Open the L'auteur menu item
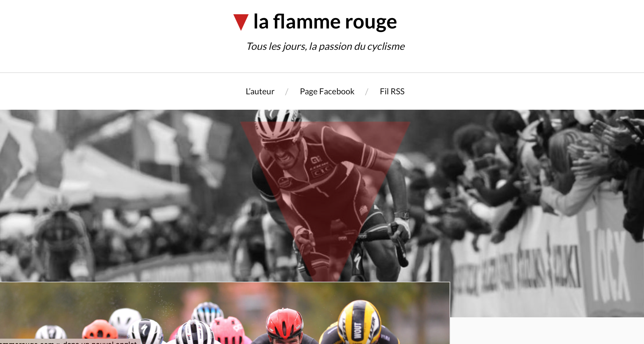644x344 pixels. (260, 91)
